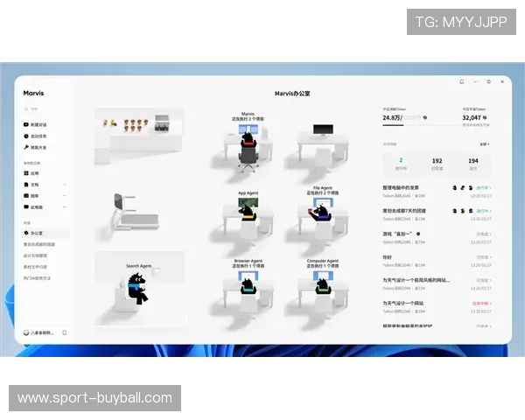
Task: Open the 应用 apps grid icon
Action: (26, 173)
